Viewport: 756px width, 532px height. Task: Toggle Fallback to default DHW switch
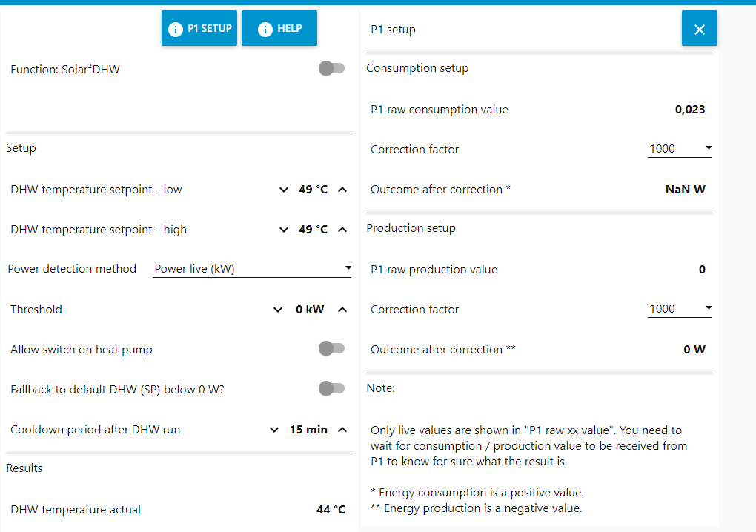pos(332,388)
